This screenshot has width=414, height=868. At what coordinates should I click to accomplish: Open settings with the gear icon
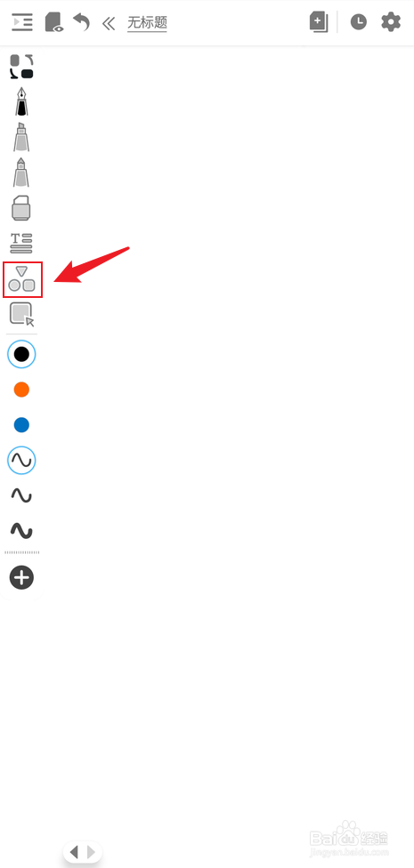pyautogui.click(x=391, y=22)
